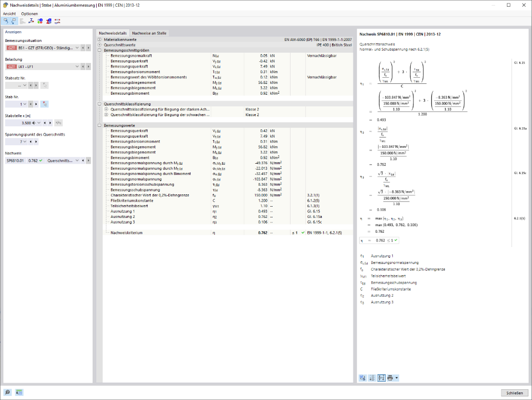
Task: Switch to the Nachweisdetails tab
Action: (x=113, y=33)
